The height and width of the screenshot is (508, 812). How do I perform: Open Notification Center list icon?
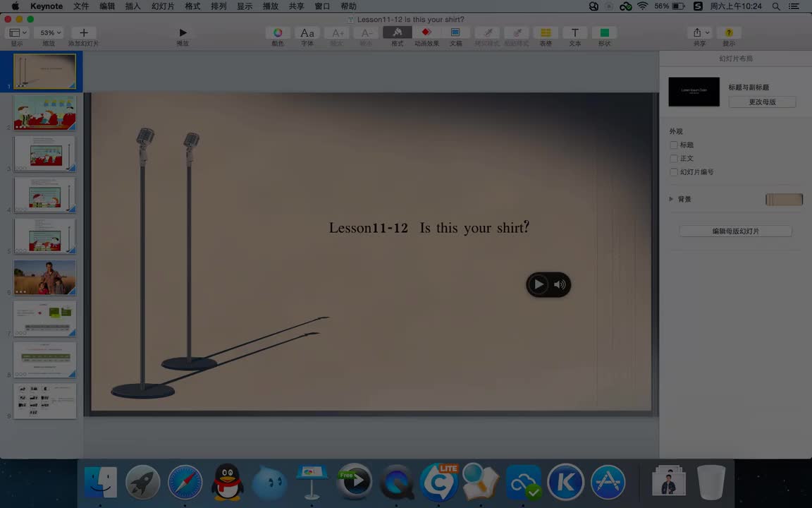tap(794, 6)
